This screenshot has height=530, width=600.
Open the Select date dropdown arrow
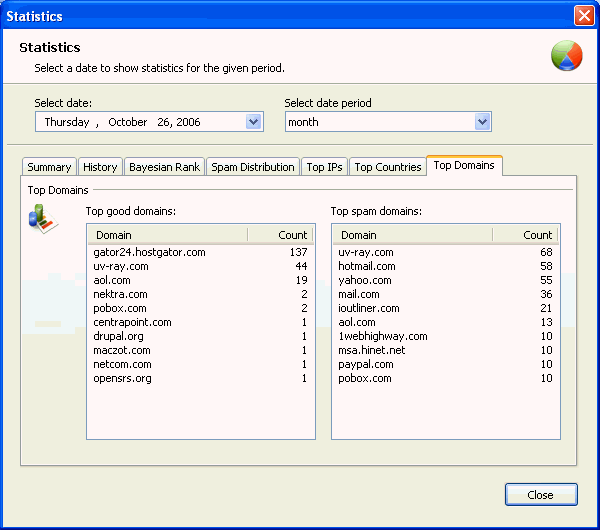(253, 122)
